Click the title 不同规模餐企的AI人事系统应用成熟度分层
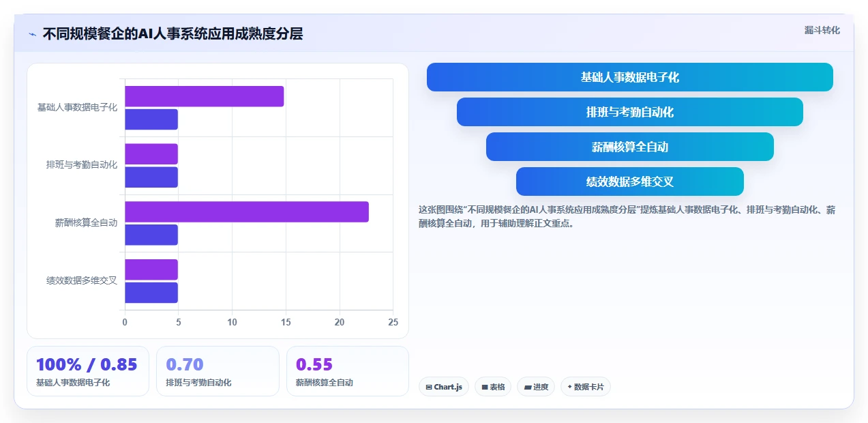Image resolution: width=868 pixels, height=423 pixels. 173,34
